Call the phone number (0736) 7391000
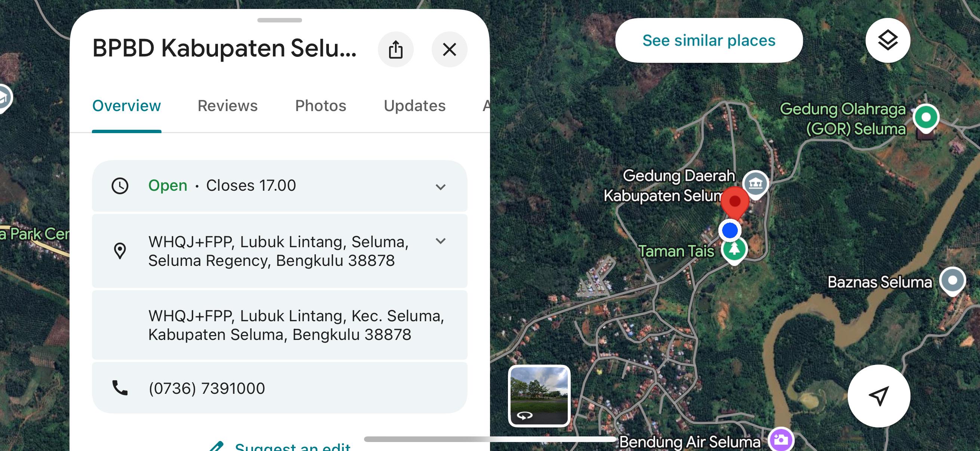The height and width of the screenshot is (451, 980). pyautogui.click(x=207, y=388)
